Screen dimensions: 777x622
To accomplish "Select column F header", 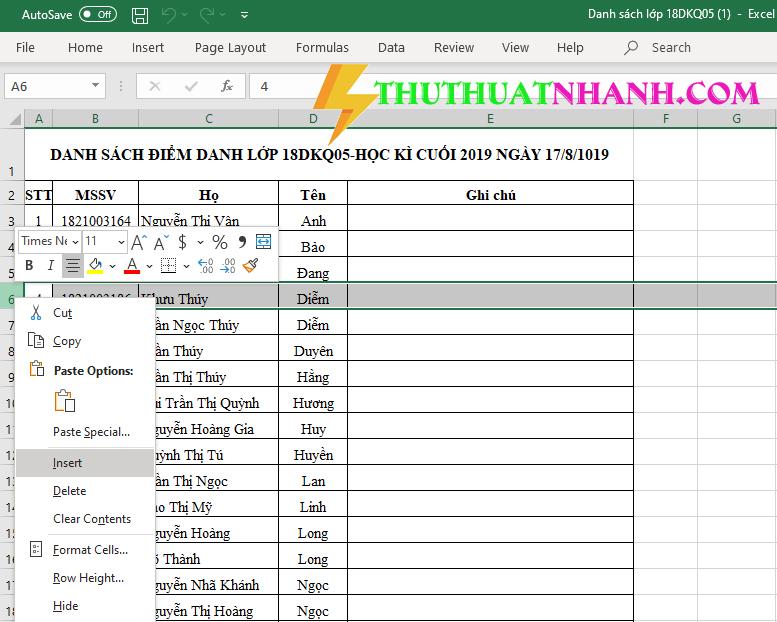I will tap(666, 118).
